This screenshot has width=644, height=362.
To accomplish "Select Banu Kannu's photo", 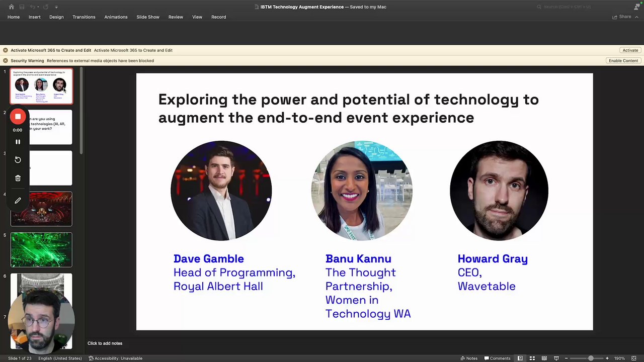I will tap(362, 191).
